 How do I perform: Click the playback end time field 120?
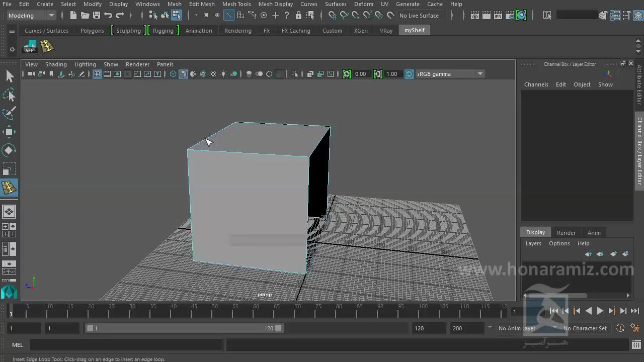click(429, 328)
